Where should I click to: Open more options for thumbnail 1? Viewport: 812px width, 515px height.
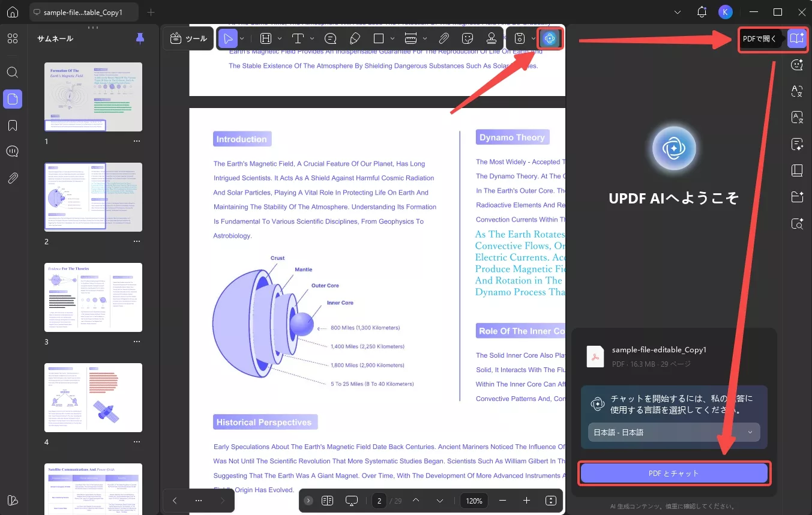point(137,141)
